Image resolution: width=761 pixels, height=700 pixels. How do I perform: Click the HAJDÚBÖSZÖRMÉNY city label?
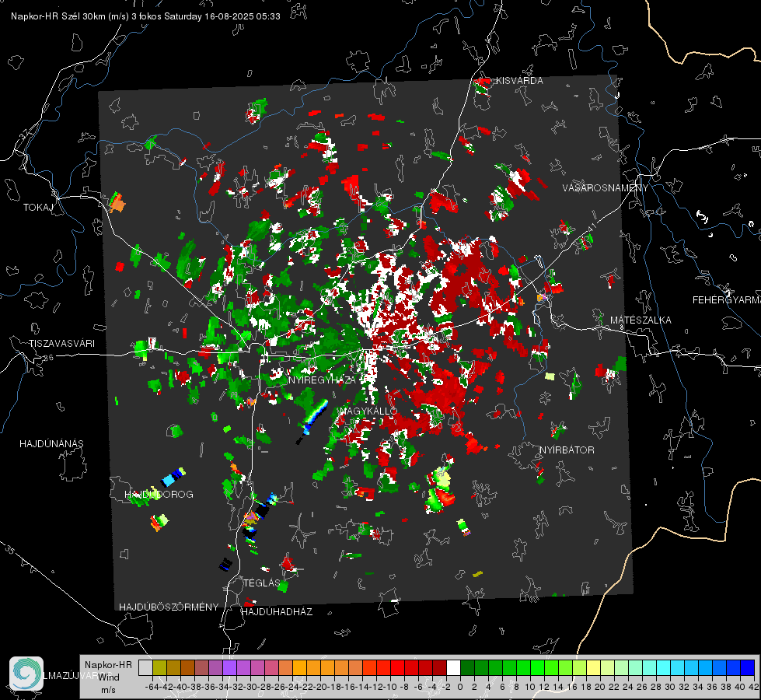[x=169, y=607]
